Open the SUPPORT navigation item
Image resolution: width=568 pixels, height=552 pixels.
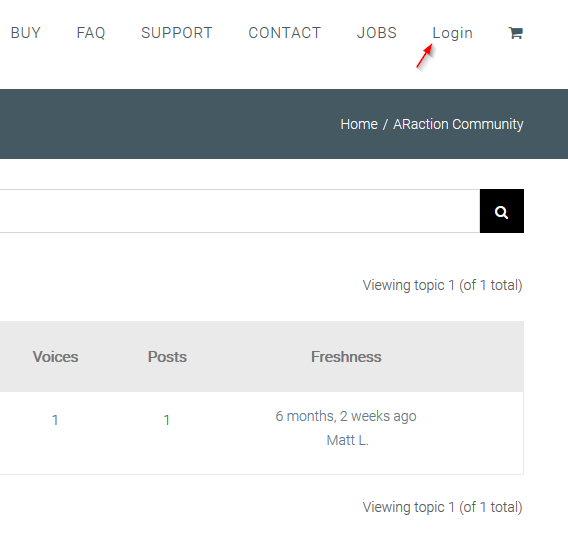[x=177, y=33]
